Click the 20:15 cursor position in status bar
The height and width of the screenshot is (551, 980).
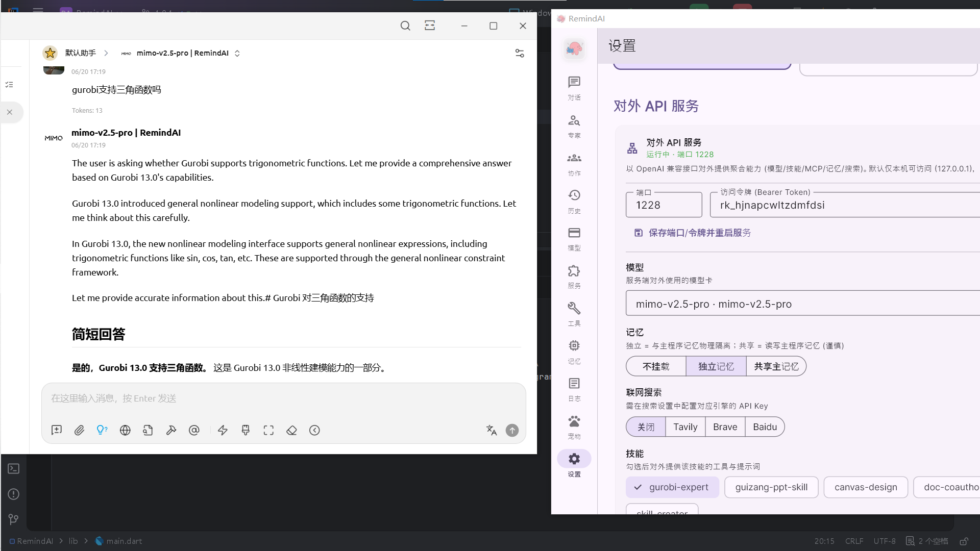click(824, 541)
